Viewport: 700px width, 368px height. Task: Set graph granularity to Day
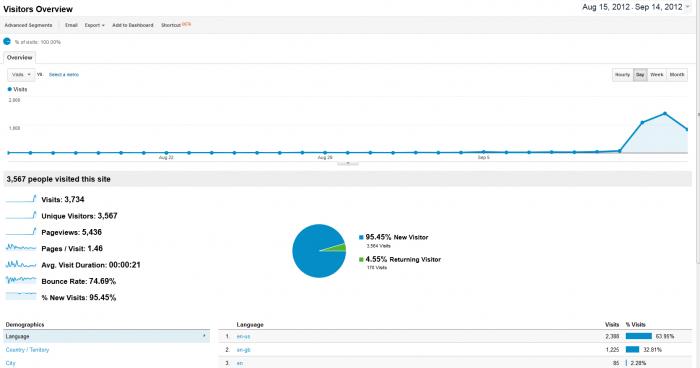[x=640, y=75]
